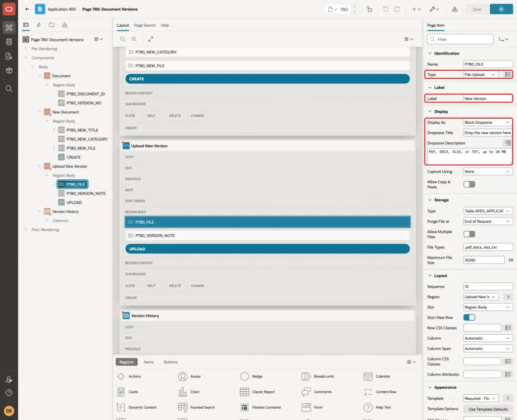The height and width of the screenshot is (420, 517).
Task: Toggle Allow Multiple Files switch
Action: click(x=469, y=234)
